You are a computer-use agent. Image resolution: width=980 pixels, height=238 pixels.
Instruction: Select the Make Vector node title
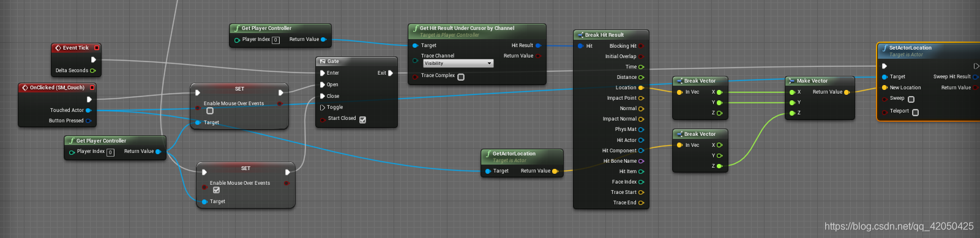pyautogui.click(x=812, y=81)
